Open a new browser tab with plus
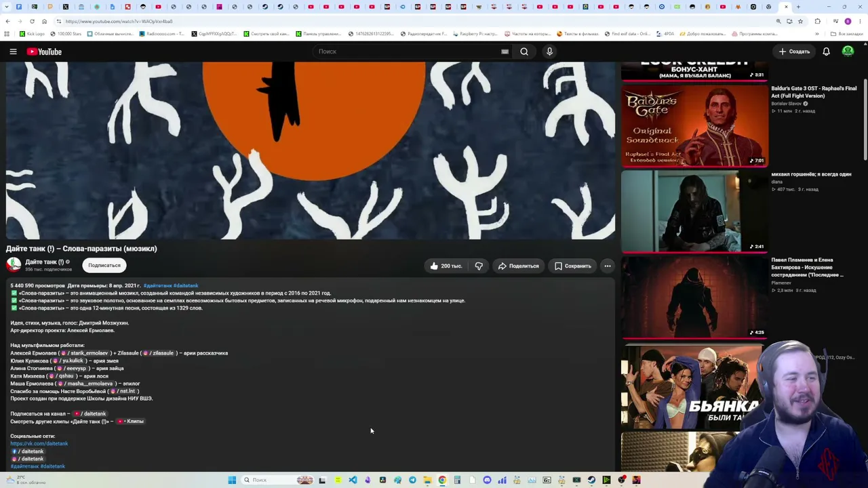Screen dimensions: 868x488 798,7
